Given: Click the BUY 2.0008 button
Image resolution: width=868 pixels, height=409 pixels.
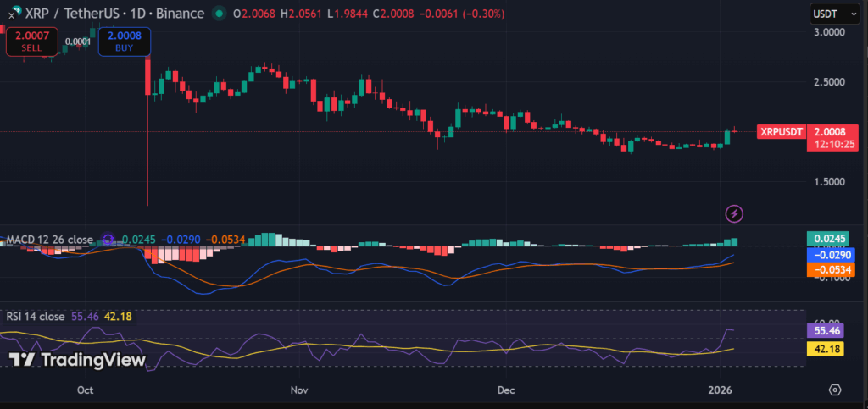Looking at the screenshot, I should (x=125, y=41).
